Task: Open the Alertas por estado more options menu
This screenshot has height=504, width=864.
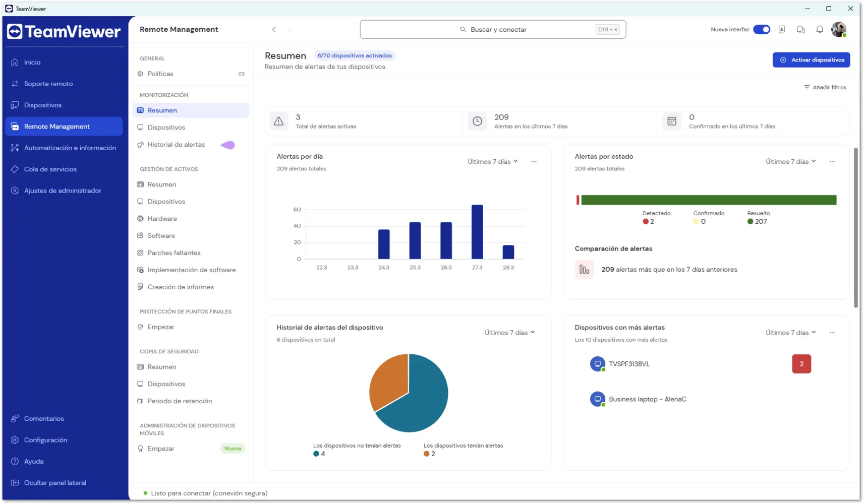Action: (832, 162)
